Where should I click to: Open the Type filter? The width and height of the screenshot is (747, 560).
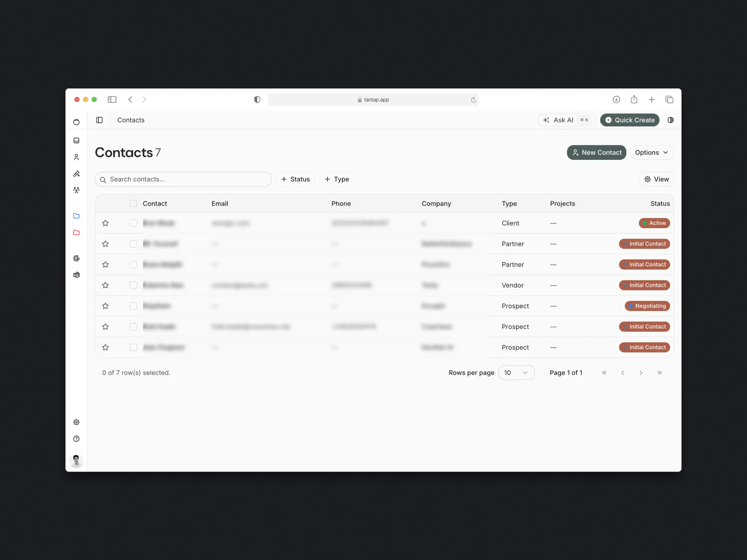337,179
